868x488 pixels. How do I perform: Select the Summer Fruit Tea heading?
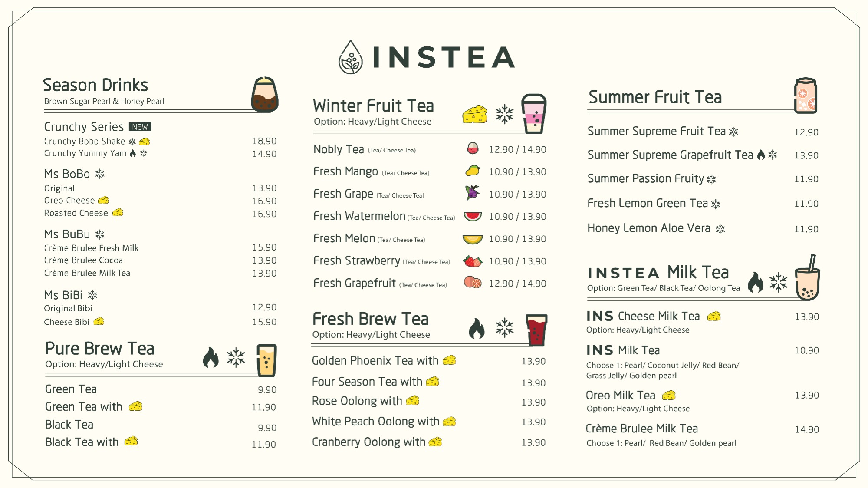655,97
